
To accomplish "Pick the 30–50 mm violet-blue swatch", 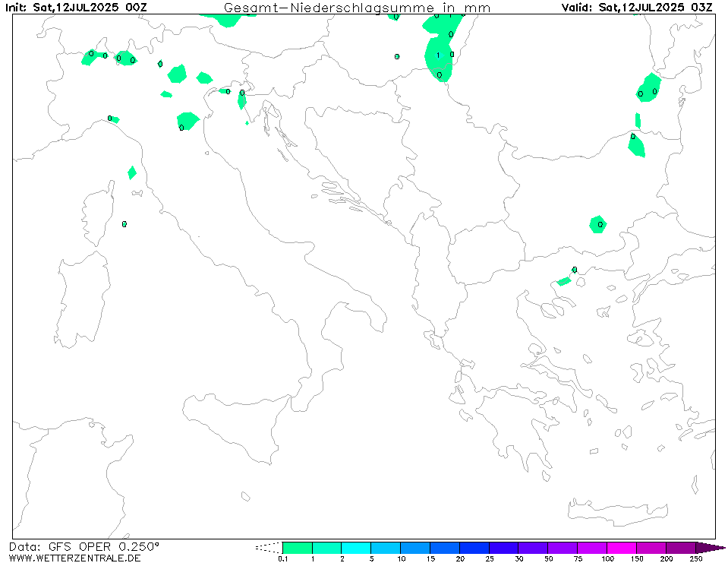I will click(x=533, y=548).
